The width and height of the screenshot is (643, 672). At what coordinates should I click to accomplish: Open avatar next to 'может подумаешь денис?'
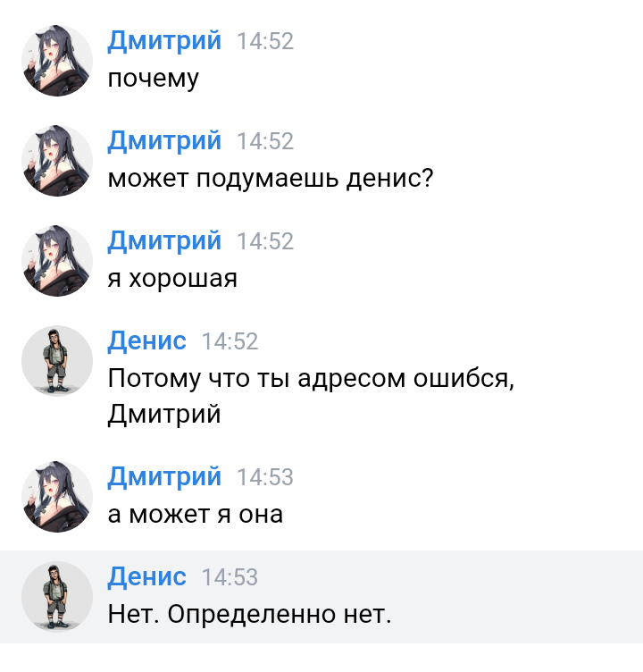click(57, 161)
